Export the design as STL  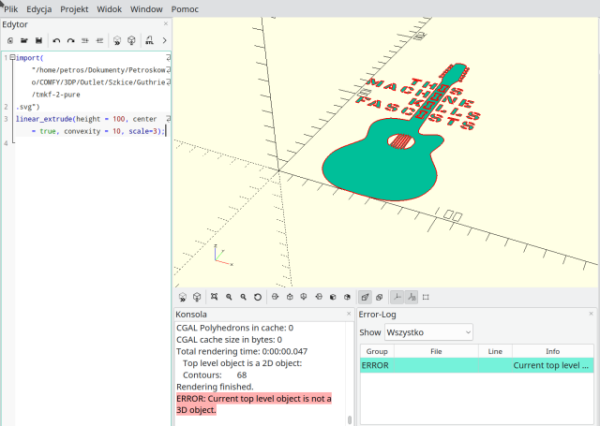[149, 40]
